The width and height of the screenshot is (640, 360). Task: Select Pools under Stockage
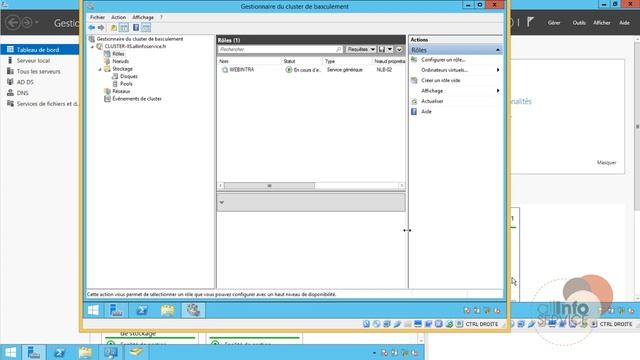[126, 83]
